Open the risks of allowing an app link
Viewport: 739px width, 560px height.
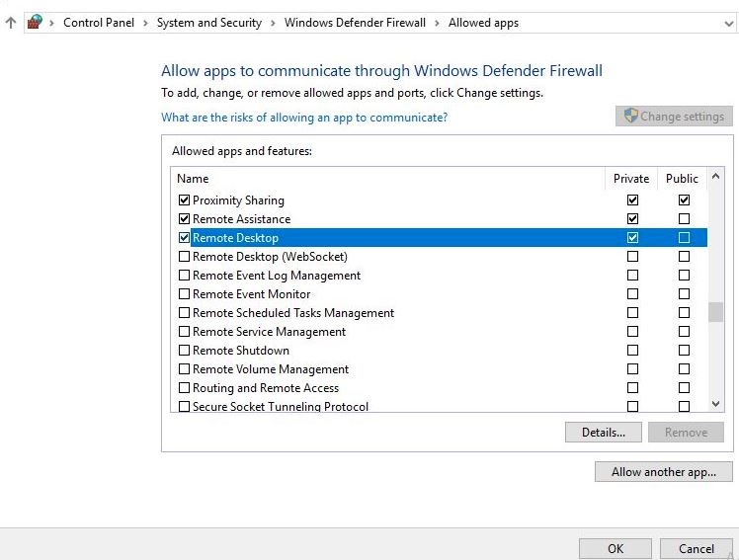304,118
